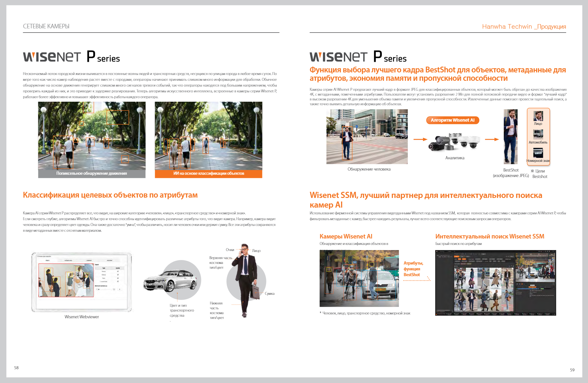Image resolution: width=588 pixels, height=383 pixels.
Task: Click the AI object classification park photo
Action: (x=208, y=135)
